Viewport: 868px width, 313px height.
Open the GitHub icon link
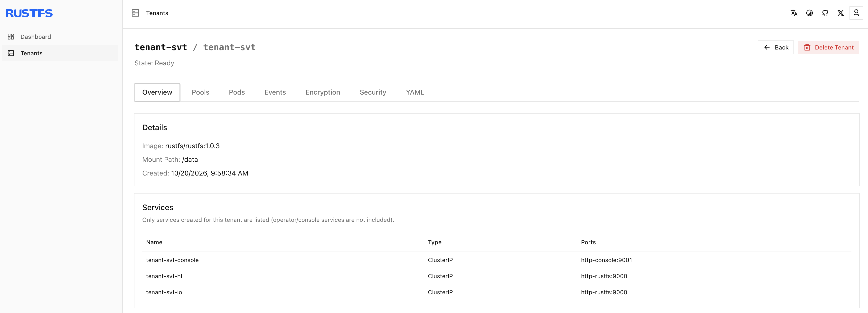pyautogui.click(x=825, y=13)
